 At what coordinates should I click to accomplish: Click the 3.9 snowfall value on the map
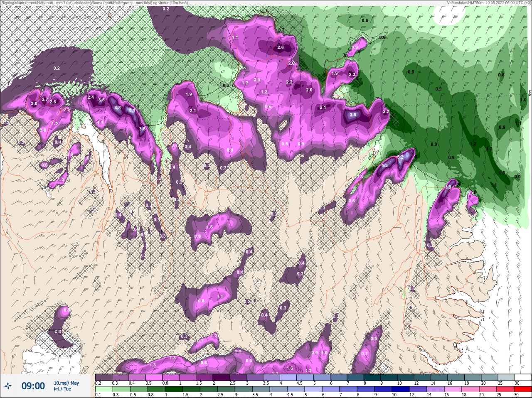pos(448,187)
